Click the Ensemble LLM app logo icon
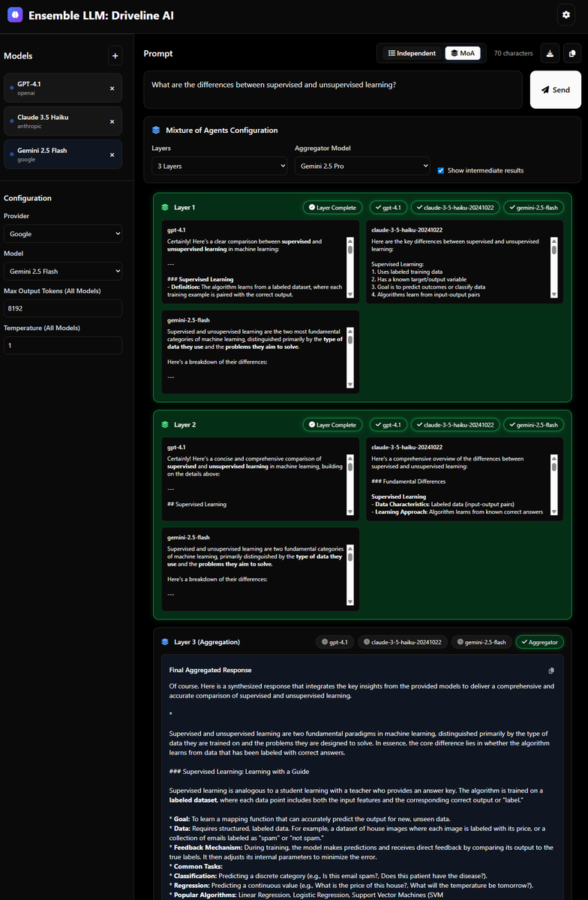The width and height of the screenshot is (588, 900). (x=14, y=15)
